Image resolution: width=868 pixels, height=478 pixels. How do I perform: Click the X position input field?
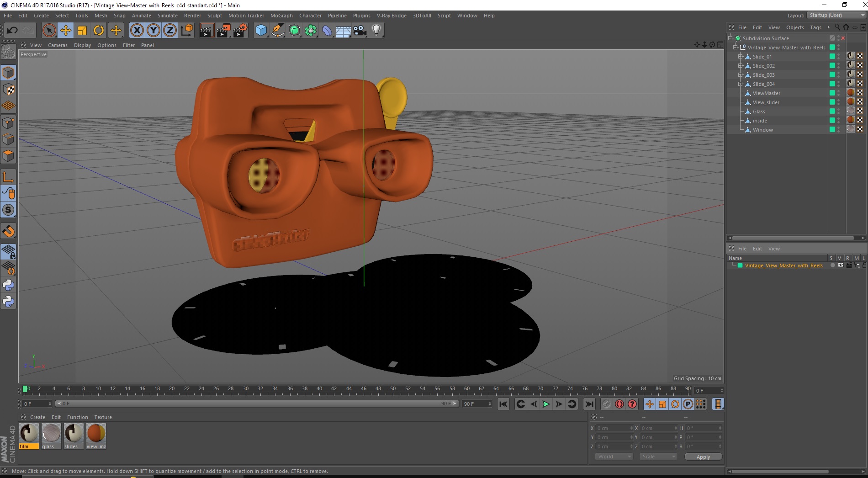coord(614,428)
